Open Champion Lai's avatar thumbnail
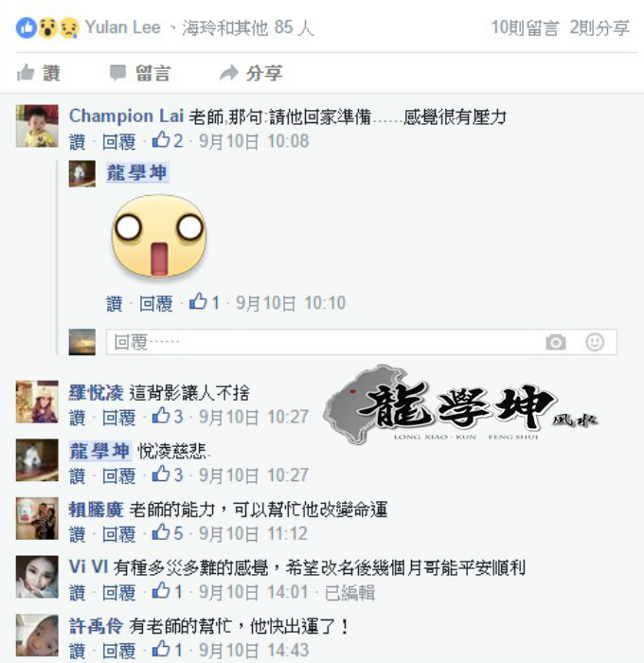 pos(37,126)
